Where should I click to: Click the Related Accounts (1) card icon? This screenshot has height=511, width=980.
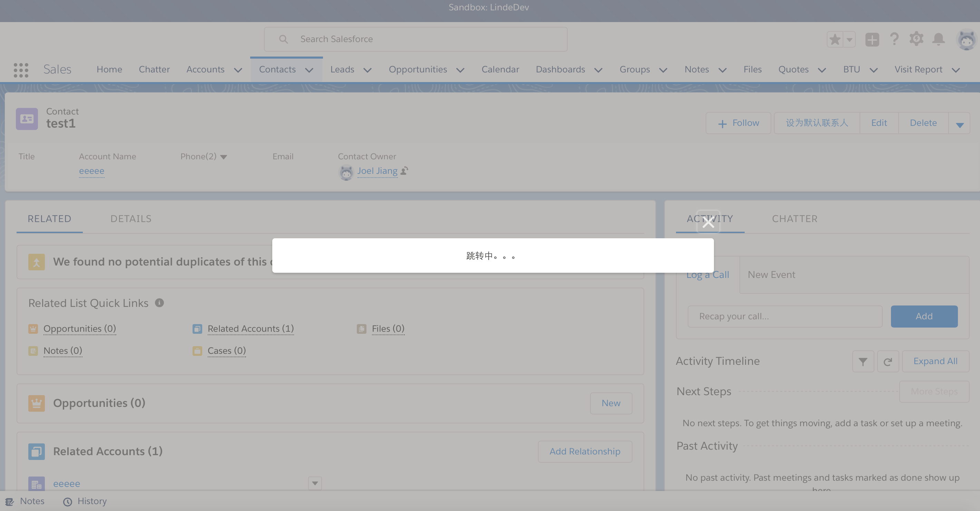pos(37,451)
